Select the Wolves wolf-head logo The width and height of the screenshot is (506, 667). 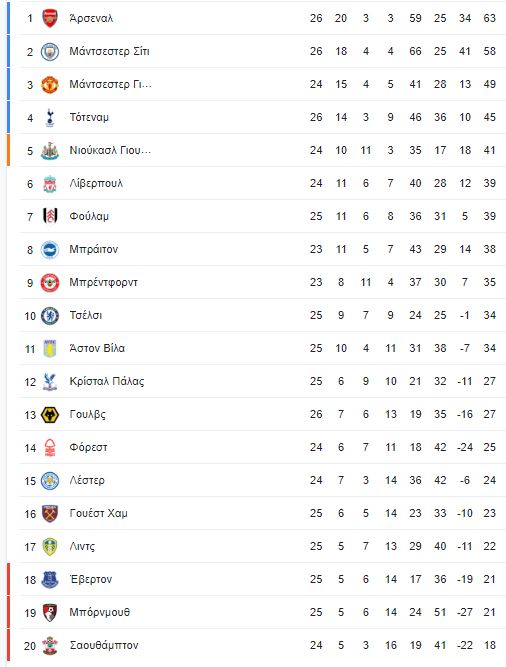click(x=50, y=415)
